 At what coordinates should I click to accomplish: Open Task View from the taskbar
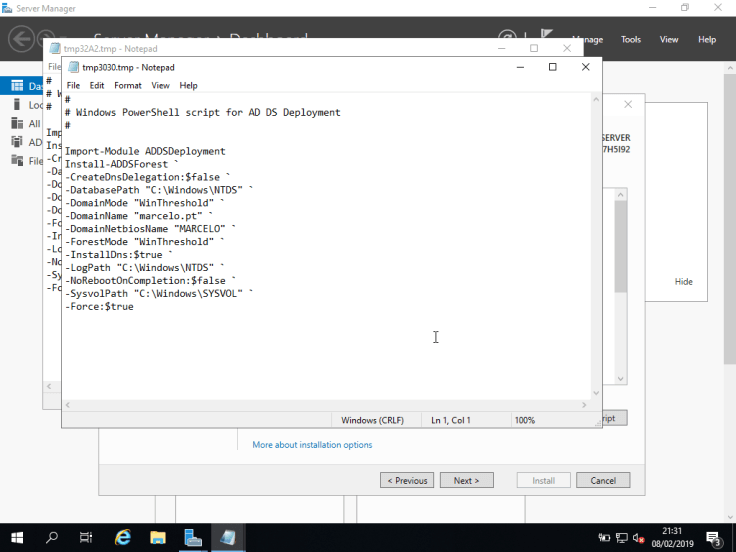click(86, 538)
